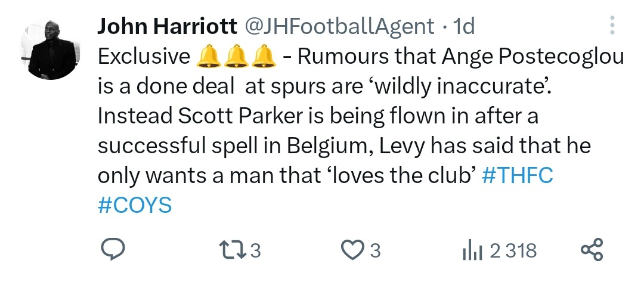Open the view analytics bar chart icon
The height and width of the screenshot is (285, 644).
472,250
